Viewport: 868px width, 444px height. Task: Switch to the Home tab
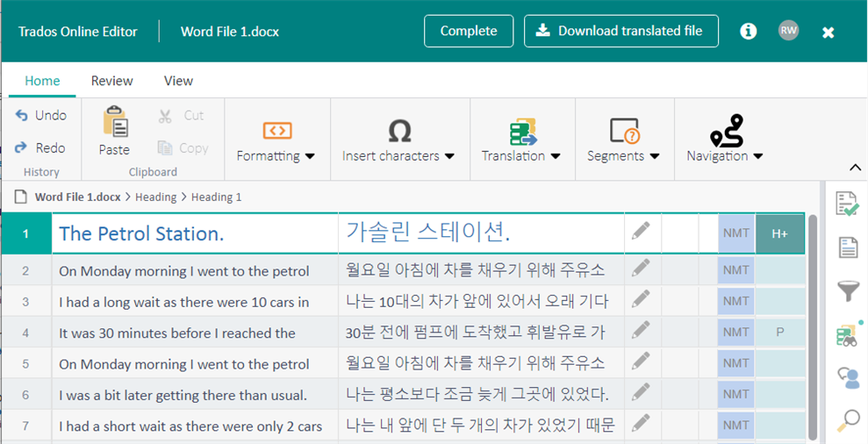click(x=42, y=81)
